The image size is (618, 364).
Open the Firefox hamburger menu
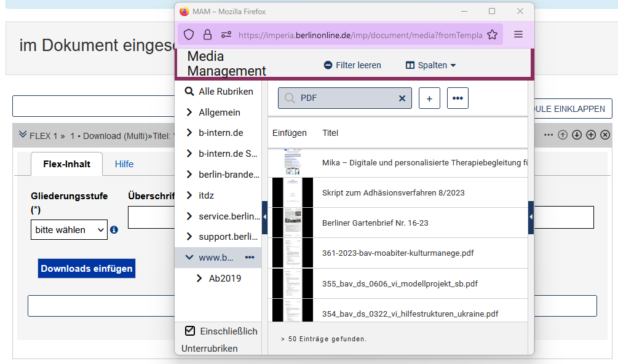518,34
